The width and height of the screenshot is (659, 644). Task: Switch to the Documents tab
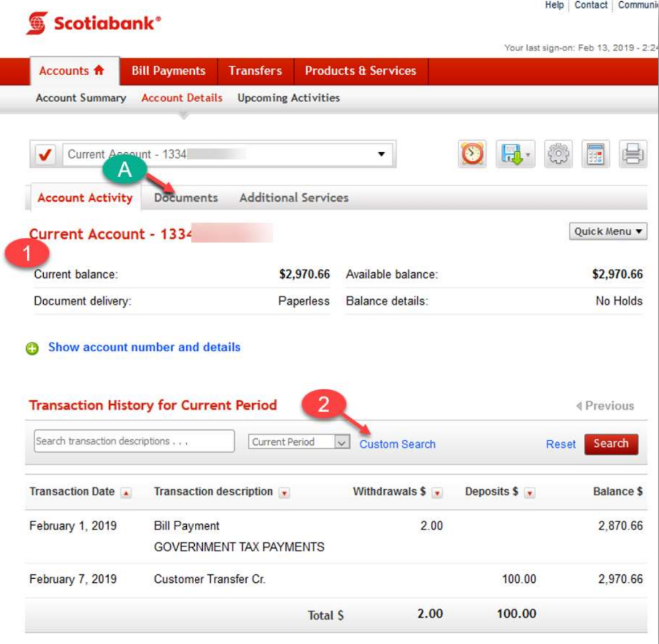(186, 198)
